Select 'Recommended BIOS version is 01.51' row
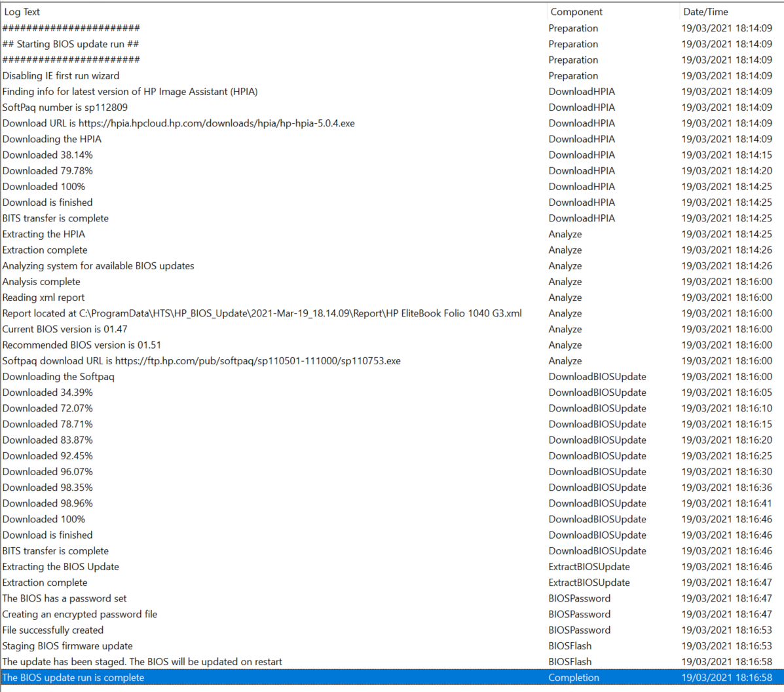The image size is (784, 692). click(x=82, y=345)
